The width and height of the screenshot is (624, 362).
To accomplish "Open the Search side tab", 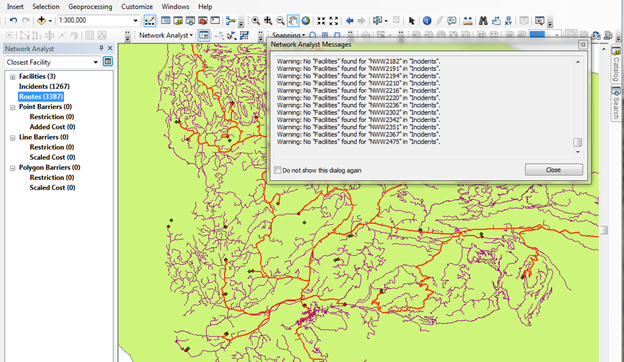I will pyautogui.click(x=616, y=103).
